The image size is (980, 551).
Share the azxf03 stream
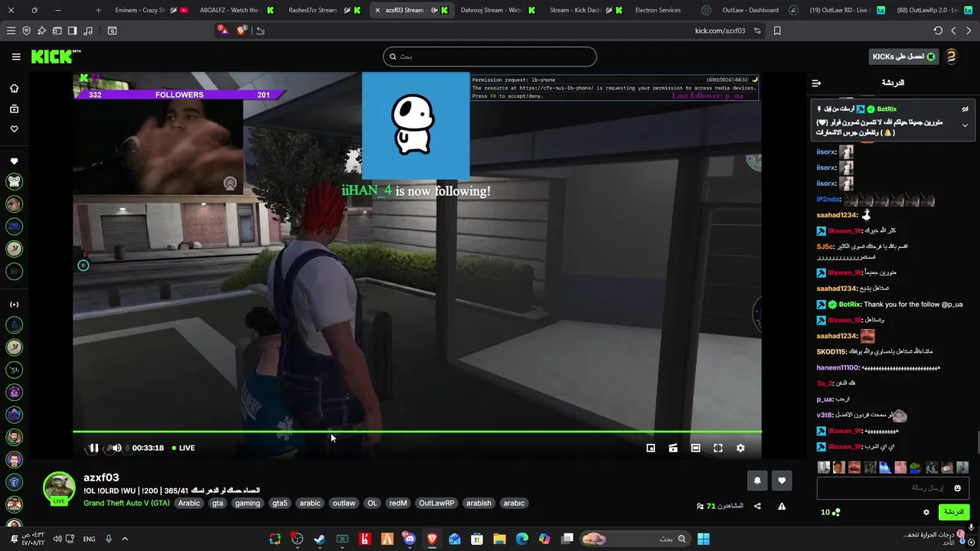[757, 506]
